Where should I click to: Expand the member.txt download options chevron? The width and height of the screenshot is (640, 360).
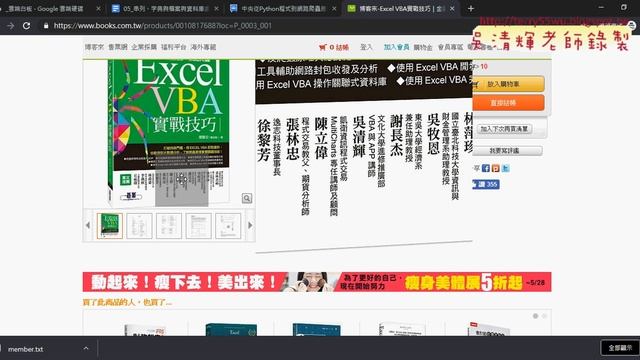click(x=86, y=349)
